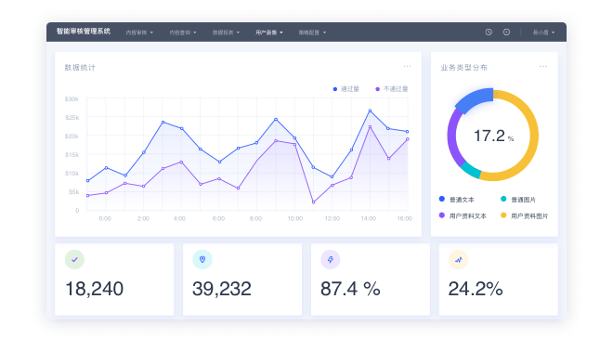Click the 16:00 x-axis label
Viewport: 613px width, 364px height.
405,218
